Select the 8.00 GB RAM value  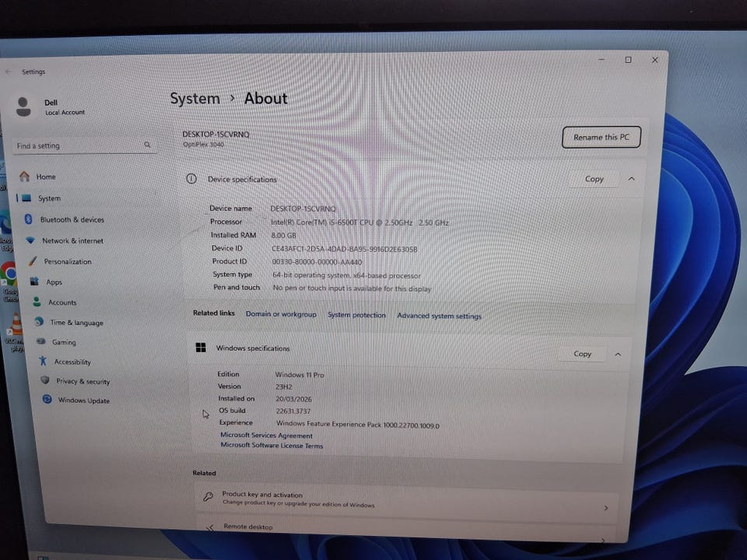pyautogui.click(x=283, y=235)
